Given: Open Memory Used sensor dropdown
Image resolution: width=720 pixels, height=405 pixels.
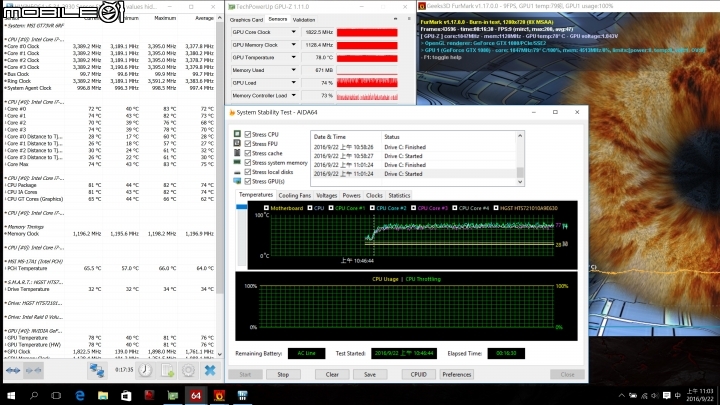Looking at the screenshot, I should click(293, 70).
